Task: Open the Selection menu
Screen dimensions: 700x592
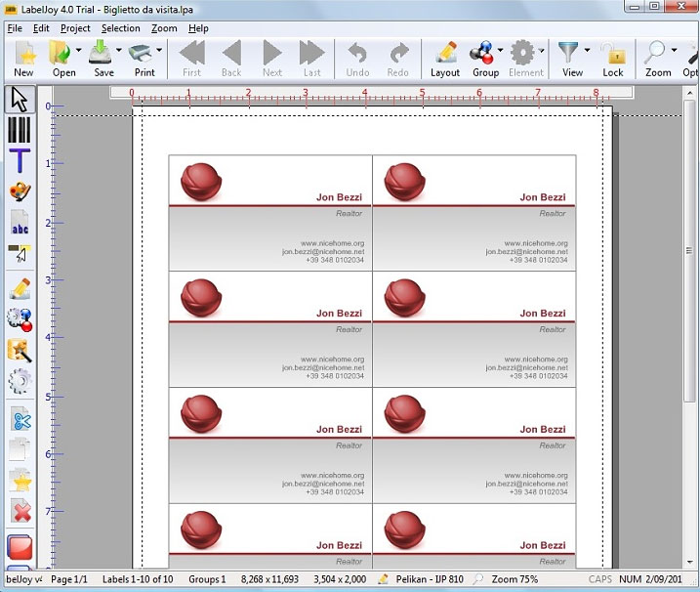Action: point(121,28)
